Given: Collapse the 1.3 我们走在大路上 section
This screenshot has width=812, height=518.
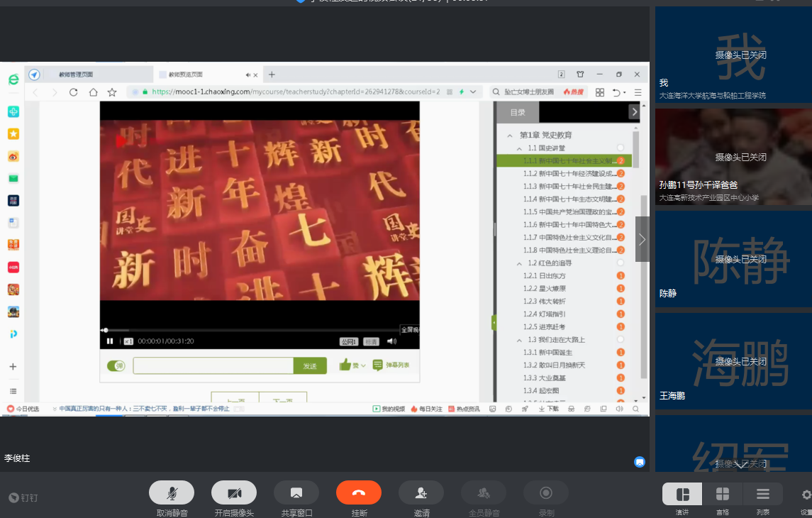Looking at the screenshot, I should [x=520, y=340].
